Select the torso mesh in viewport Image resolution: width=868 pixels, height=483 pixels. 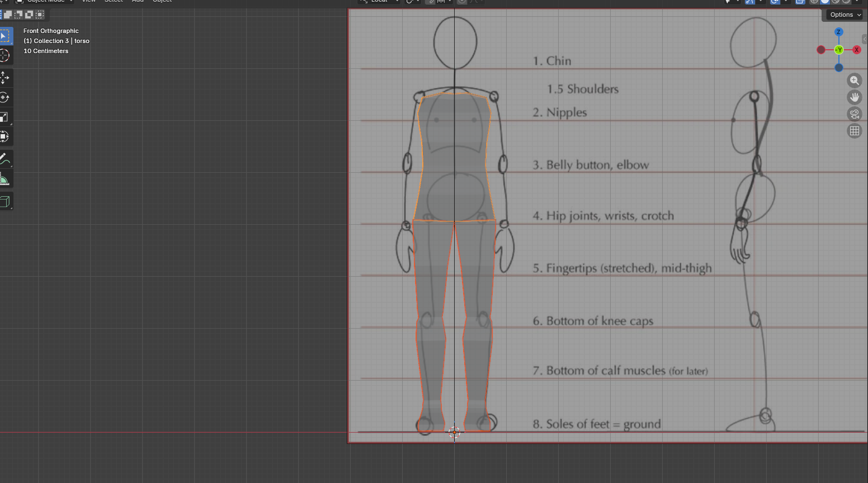click(x=454, y=157)
